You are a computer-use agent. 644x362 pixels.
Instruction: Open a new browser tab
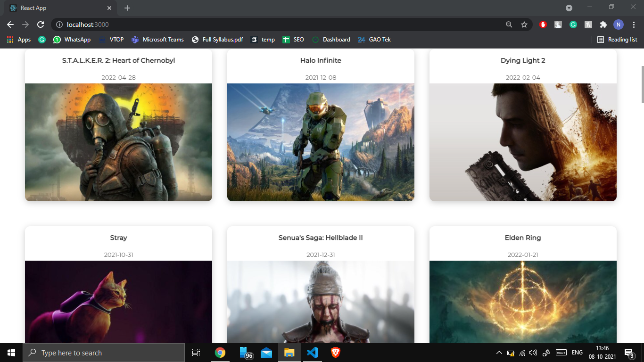pyautogui.click(x=127, y=8)
